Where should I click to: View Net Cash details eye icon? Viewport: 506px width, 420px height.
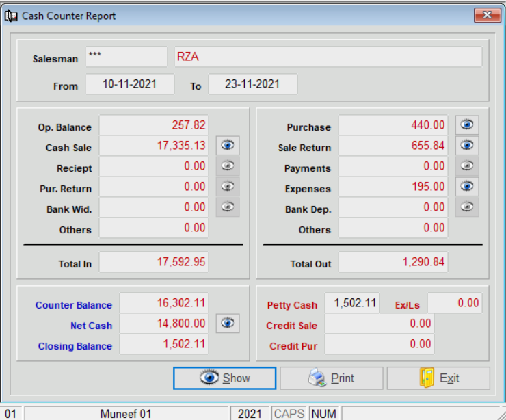click(x=228, y=324)
